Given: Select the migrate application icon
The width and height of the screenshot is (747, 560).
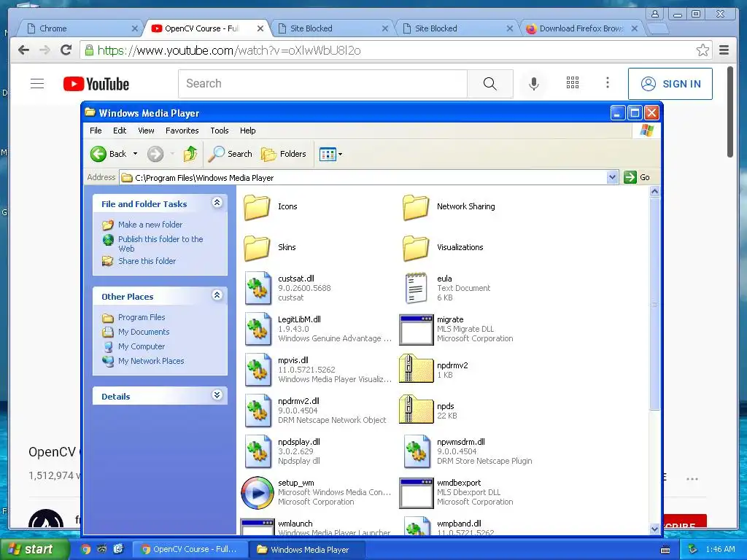Looking at the screenshot, I should (416, 330).
